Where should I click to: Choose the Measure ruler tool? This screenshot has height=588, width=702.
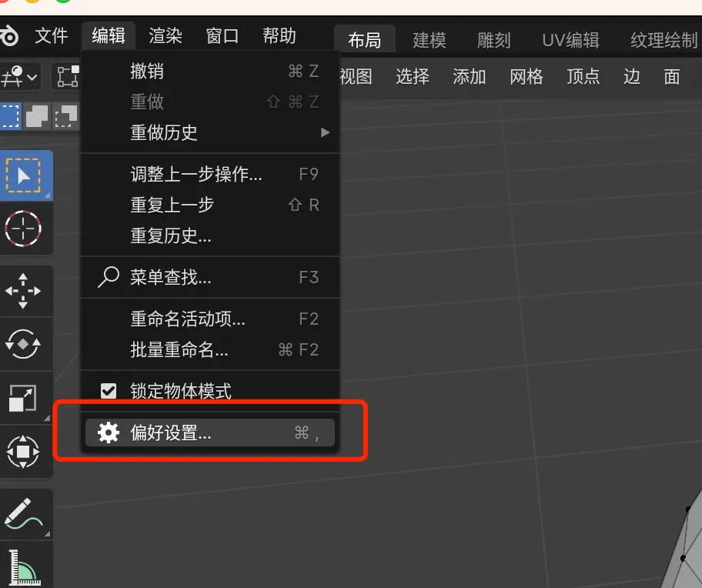[24, 567]
